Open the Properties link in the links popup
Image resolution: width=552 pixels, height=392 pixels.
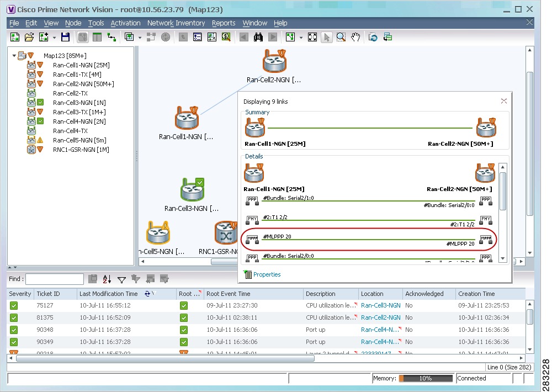point(267,274)
